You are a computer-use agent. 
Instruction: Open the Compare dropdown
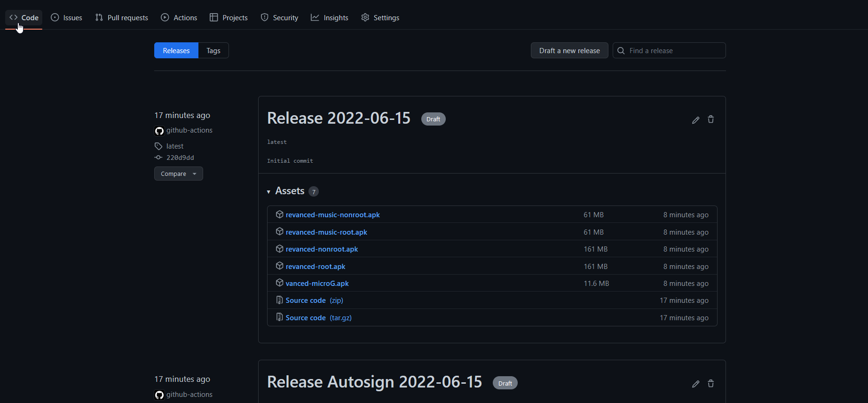click(179, 174)
